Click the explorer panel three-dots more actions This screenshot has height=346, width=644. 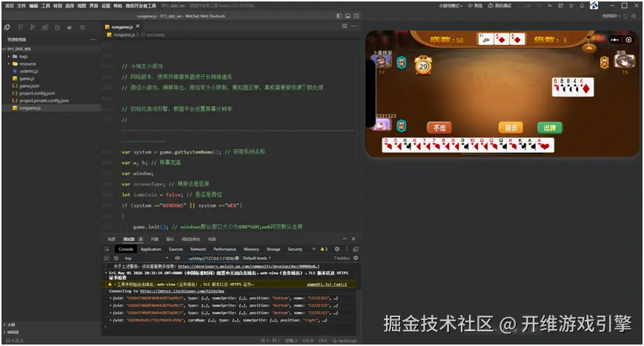point(93,39)
